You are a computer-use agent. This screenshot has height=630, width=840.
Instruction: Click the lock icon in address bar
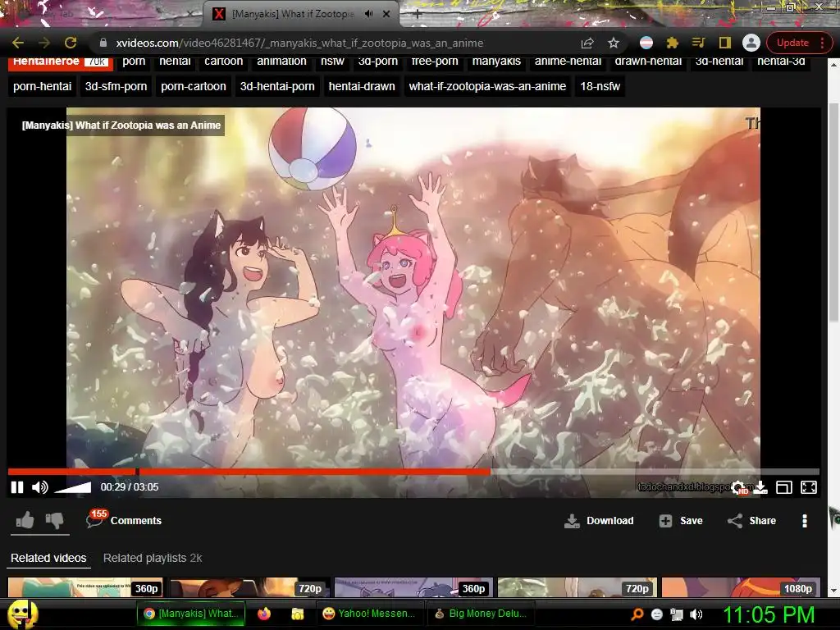(103, 43)
